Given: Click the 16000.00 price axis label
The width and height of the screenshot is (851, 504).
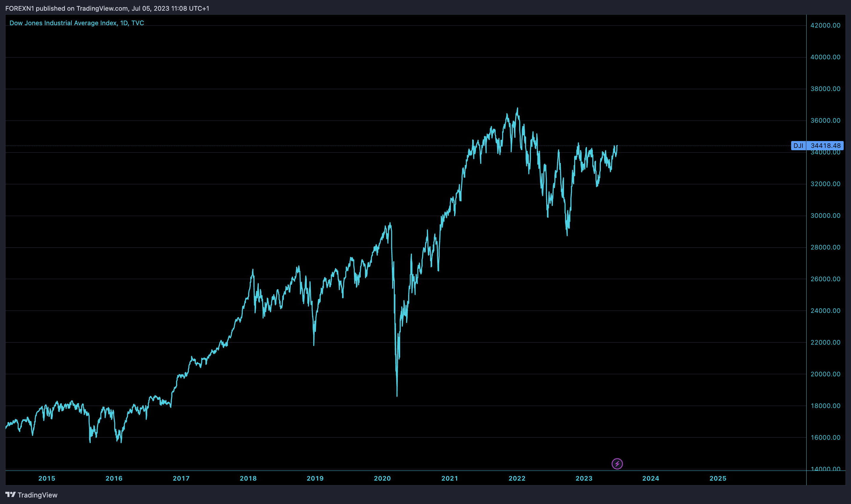Looking at the screenshot, I should pos(826,437).
